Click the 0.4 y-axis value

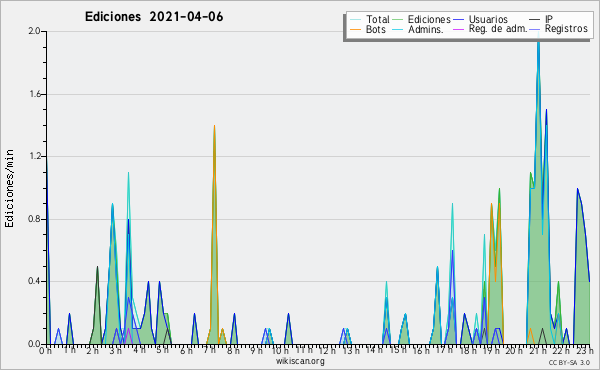coord(35,281)
